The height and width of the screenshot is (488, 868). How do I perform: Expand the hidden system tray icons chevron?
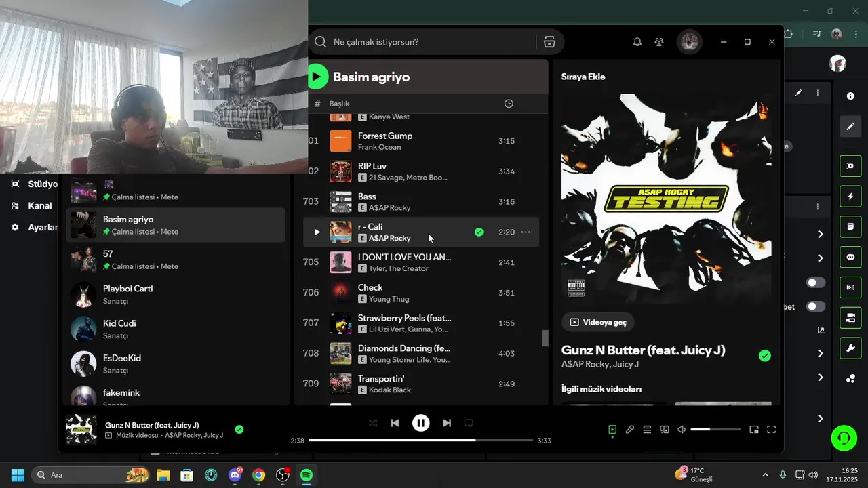tap(766, 475)
